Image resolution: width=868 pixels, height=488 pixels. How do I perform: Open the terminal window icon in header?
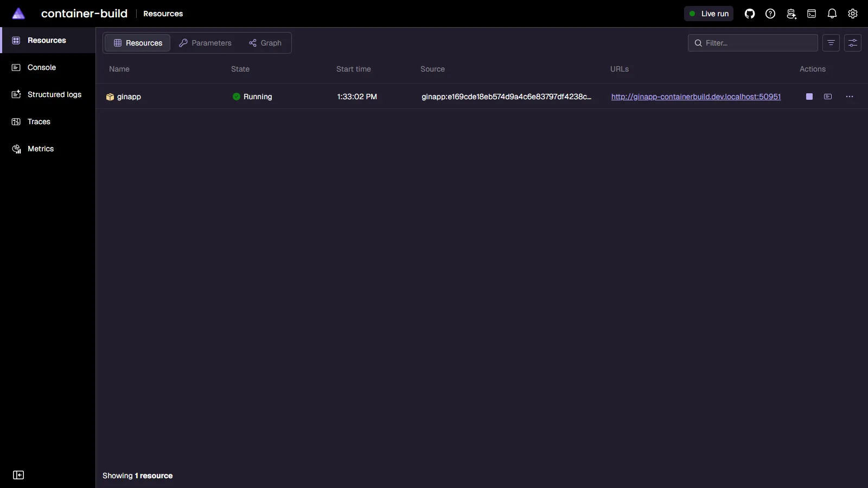(x=812, y=14)
